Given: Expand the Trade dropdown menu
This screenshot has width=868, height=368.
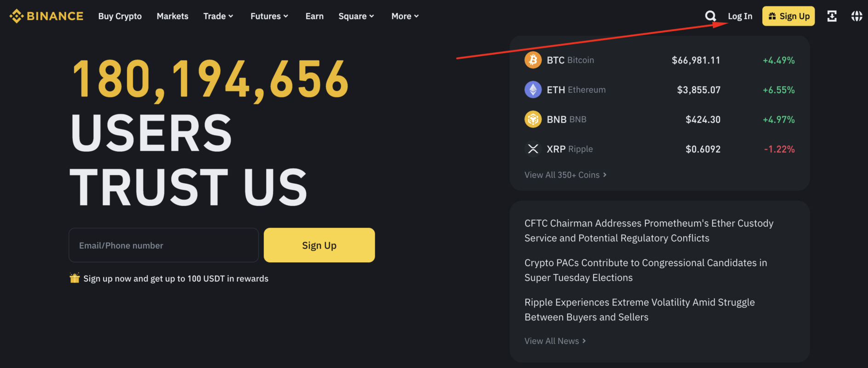Looking at the screenshot, I should click(218, 16).
